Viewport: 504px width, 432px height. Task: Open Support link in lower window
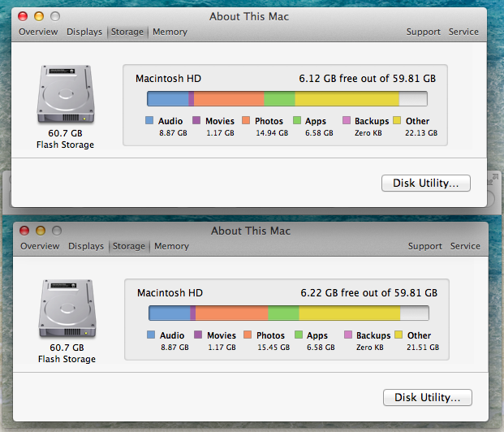pyautogui.click(x=425, y=246)
